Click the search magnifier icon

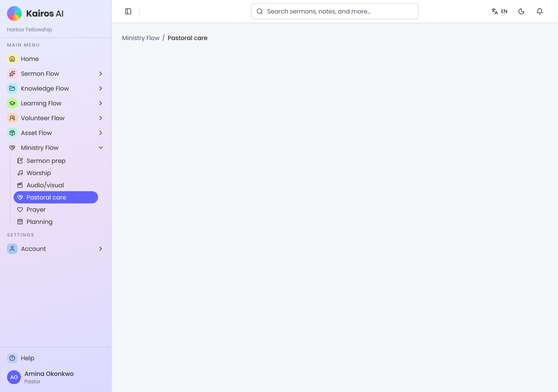260,11
